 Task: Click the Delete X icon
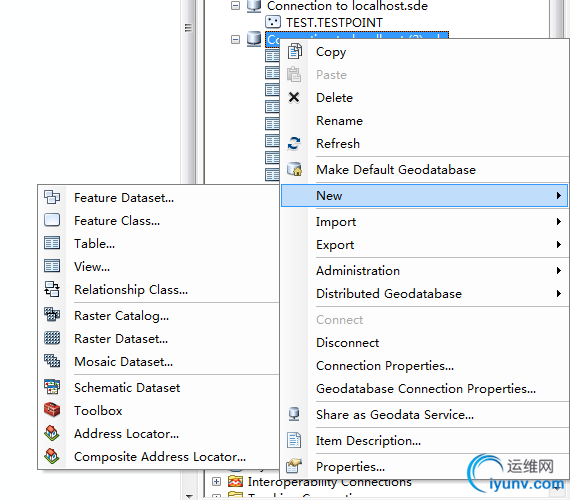294,97
